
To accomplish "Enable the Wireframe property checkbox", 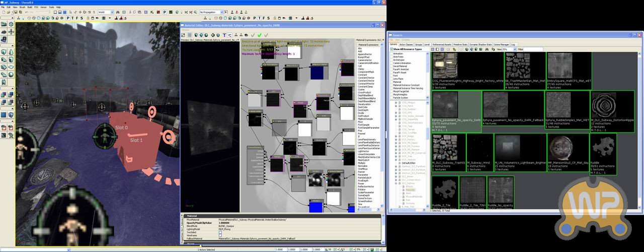I will [x=220, y=235].
